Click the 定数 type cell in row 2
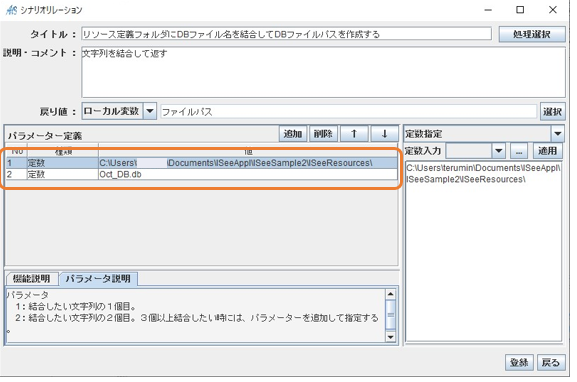 pyautogui.click(x=63, y=174)
